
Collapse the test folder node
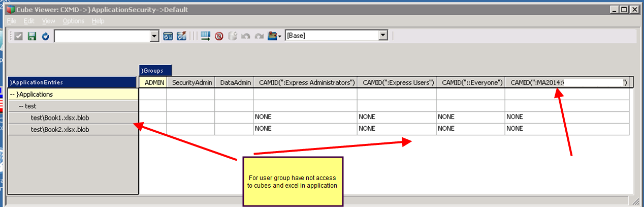[x=21, y=106]
